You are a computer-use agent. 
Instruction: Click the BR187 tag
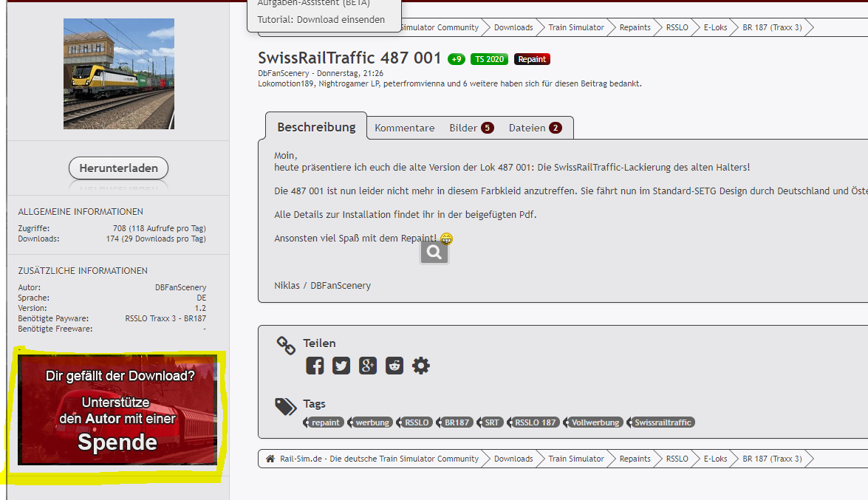[x=457, y=422]
